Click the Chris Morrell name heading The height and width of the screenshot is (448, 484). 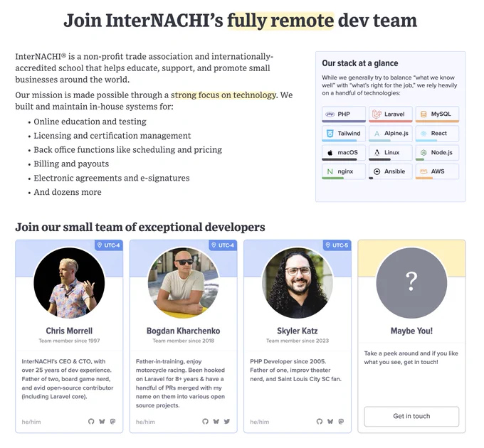tap(69, 331)
